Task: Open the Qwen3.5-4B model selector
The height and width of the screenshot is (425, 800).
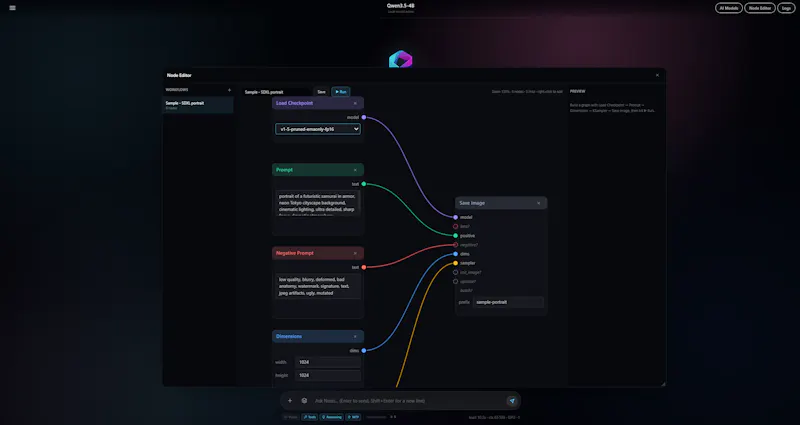Action: pyautogui.click(x=401, y=8)
